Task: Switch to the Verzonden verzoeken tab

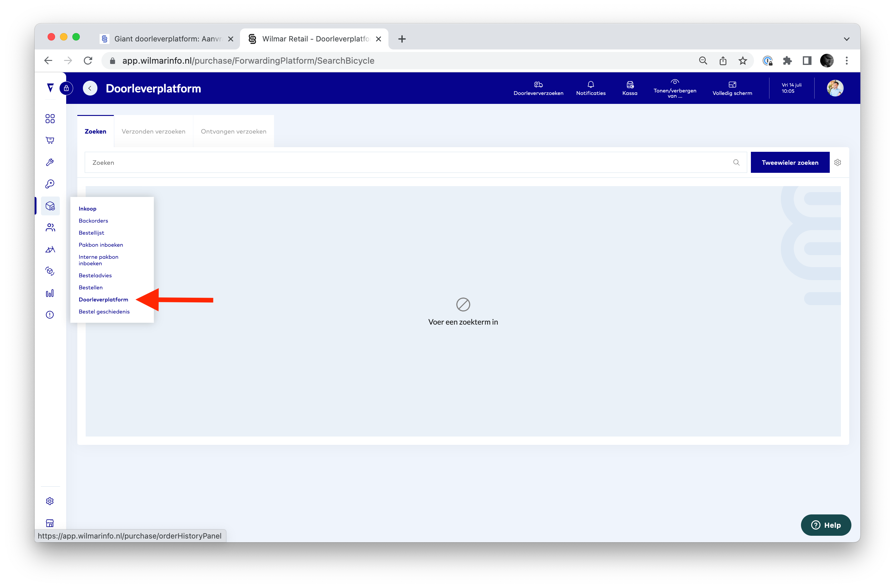Action: tap(153, 131)
